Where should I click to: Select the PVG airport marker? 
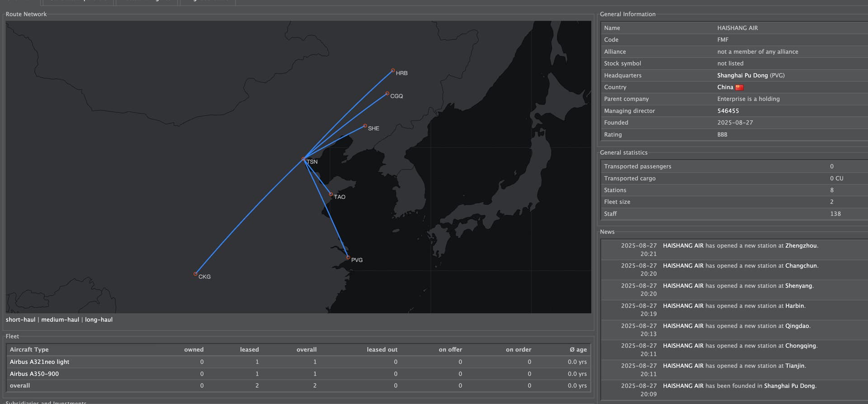pos(348,258)
